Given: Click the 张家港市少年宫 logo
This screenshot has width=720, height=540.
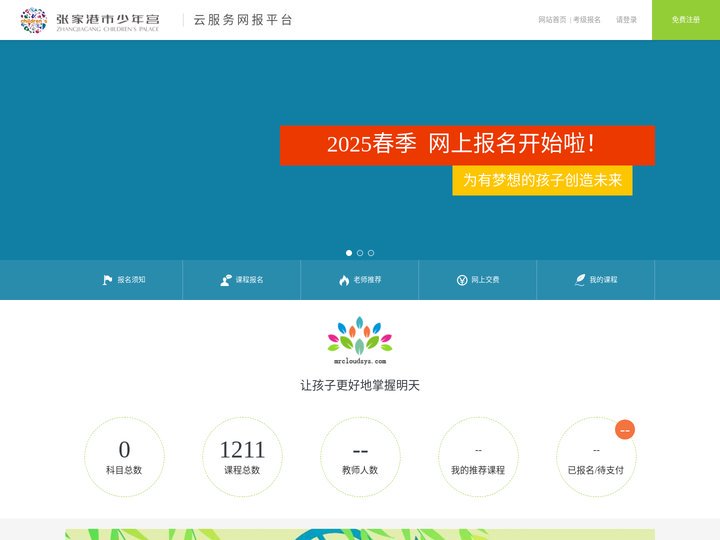Looking at the screenshot, I should point(90,20).
